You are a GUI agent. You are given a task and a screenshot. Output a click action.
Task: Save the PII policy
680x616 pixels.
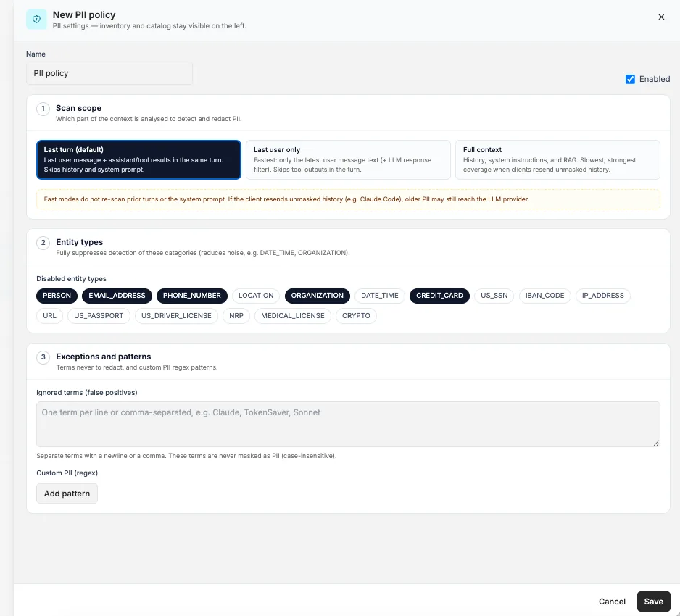pos(653,602)
